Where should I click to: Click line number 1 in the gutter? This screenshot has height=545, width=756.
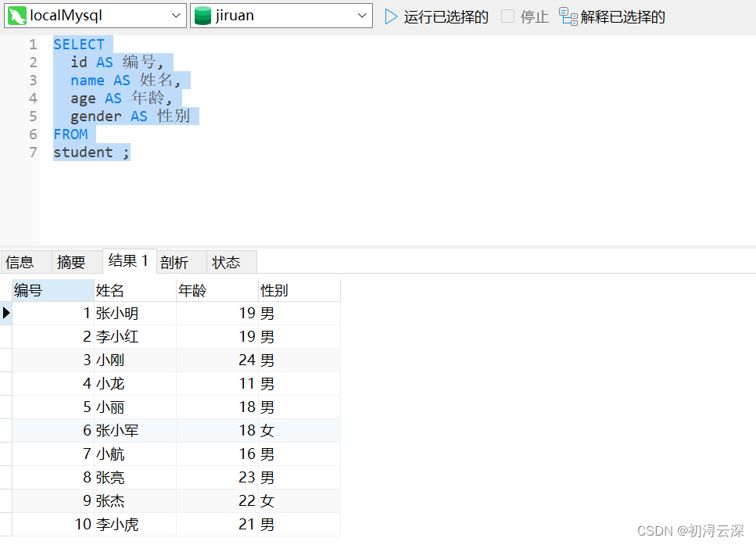click(33, 45)
